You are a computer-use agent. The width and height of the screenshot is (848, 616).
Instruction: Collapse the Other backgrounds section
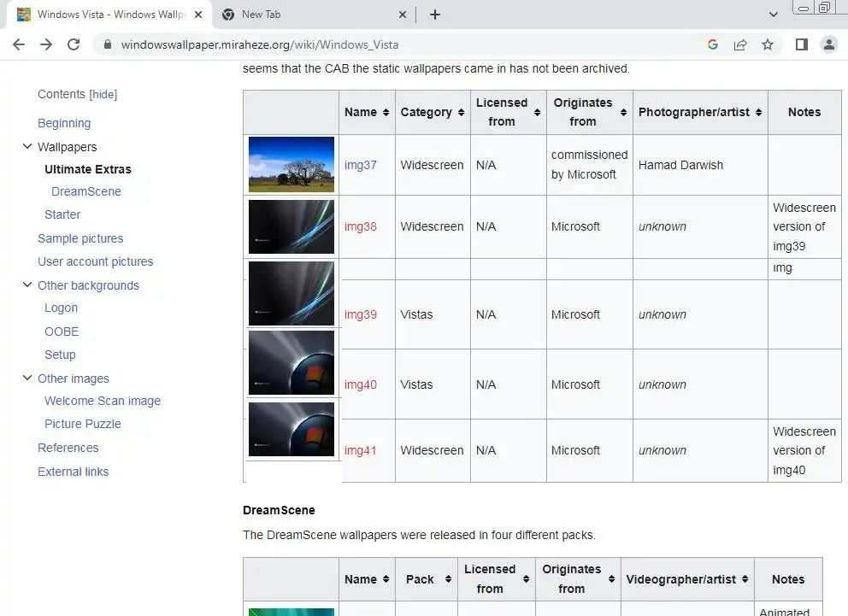click(27, 285)
